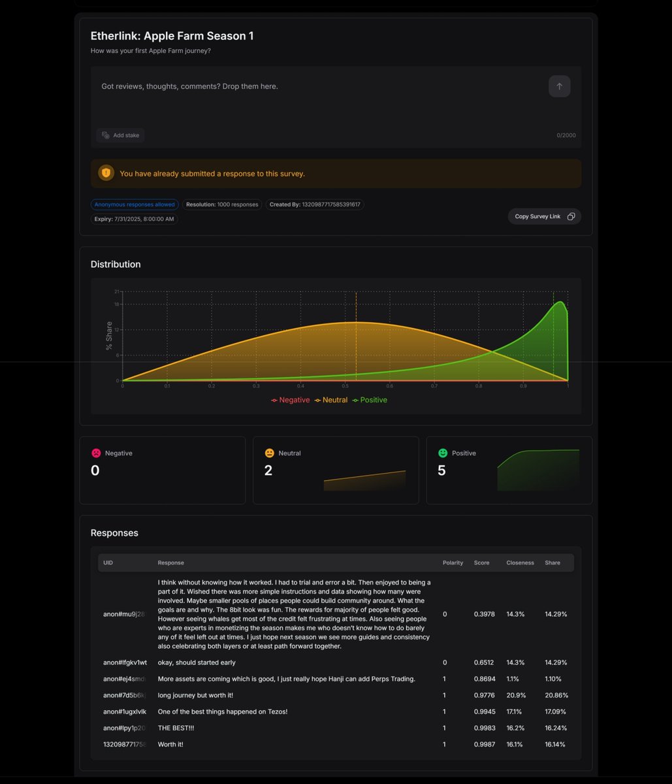
Task: Click the score value 0.9776
Action: tap(484, 695)
